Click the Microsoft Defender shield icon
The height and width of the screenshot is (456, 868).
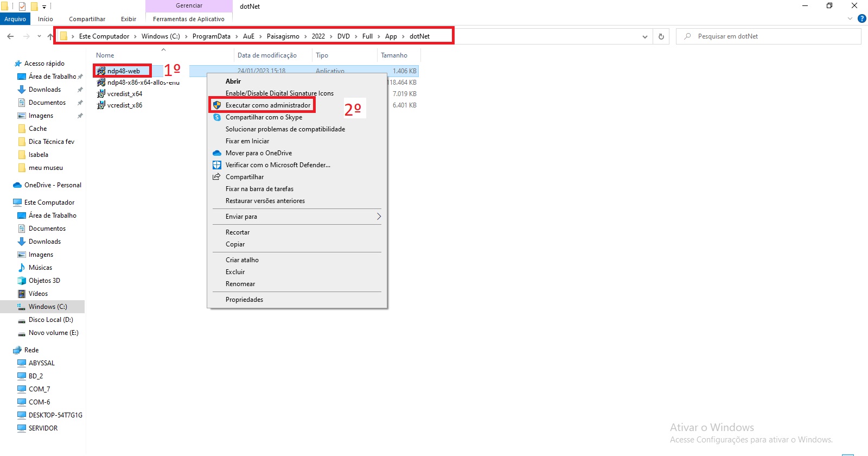(x=217, y=165)
